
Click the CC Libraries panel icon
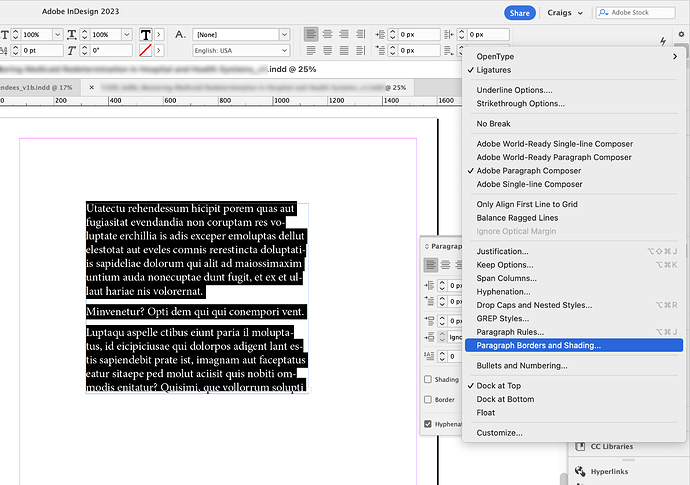point(580,446)
